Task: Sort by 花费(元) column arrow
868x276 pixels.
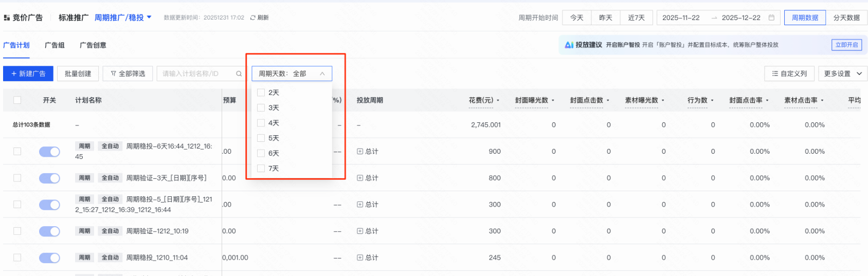Action: [x=498, y=101]
